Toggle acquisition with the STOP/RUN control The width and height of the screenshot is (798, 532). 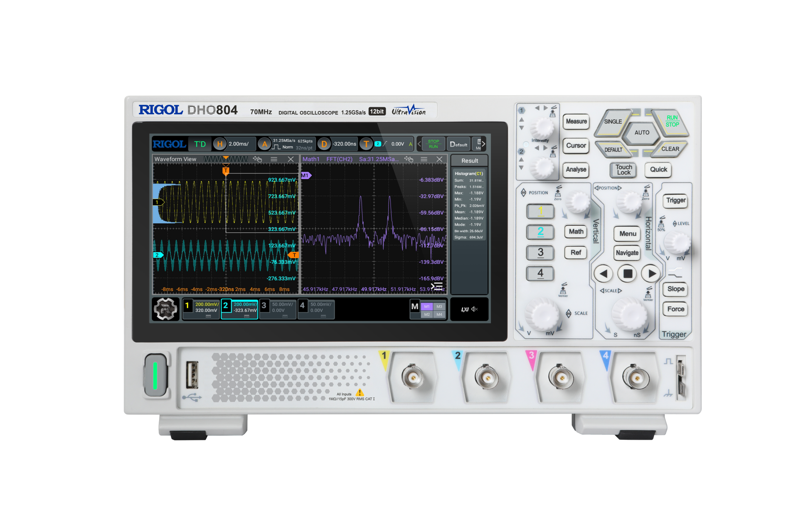[x=433, y=144]
